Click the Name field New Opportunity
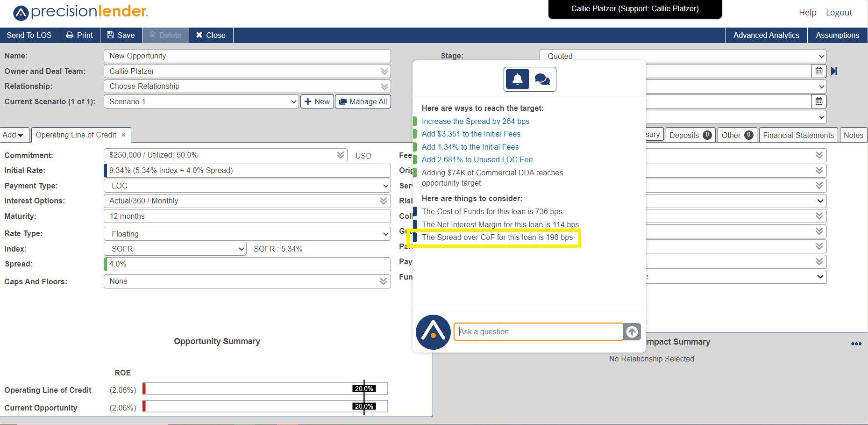868x425 pixels. pyautogui.click(x=247, y=56)
